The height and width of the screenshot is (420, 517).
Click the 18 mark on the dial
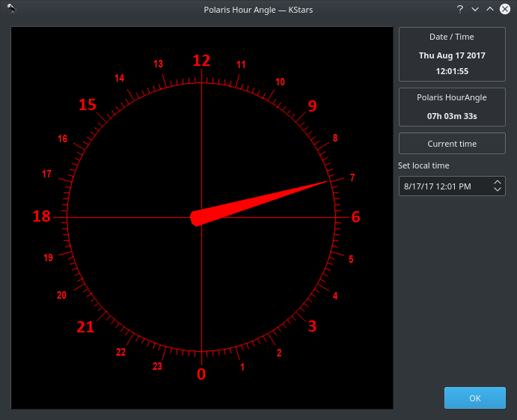(42, 216)
